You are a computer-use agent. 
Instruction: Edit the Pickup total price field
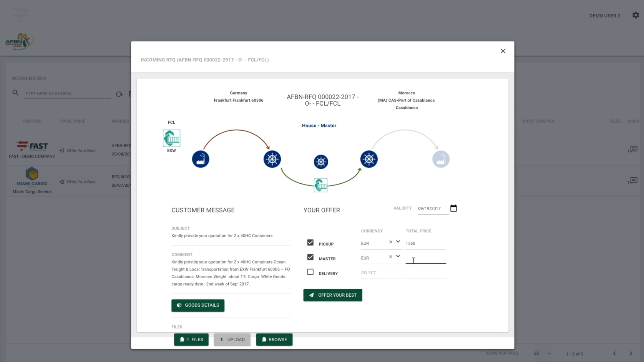[x=426, y=243]
